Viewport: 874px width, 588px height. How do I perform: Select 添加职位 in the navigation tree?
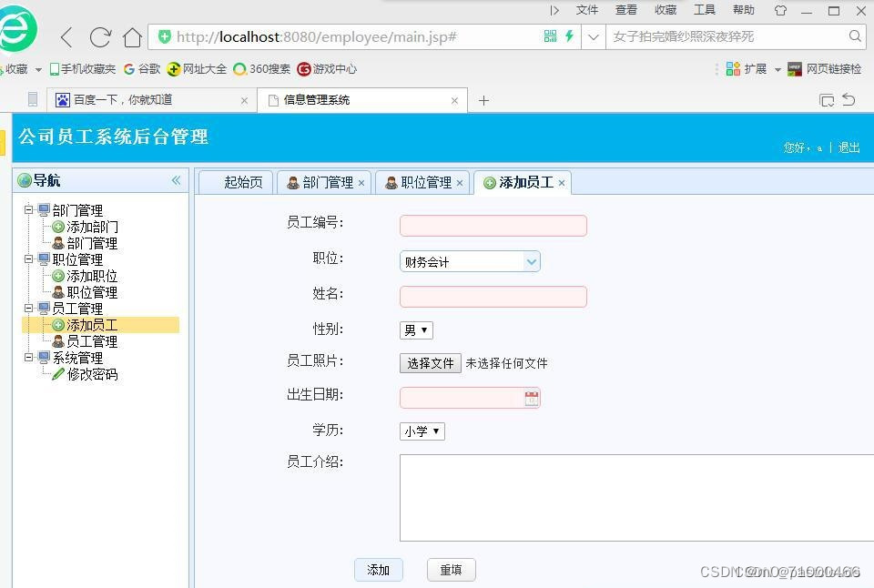pos(94,276)
